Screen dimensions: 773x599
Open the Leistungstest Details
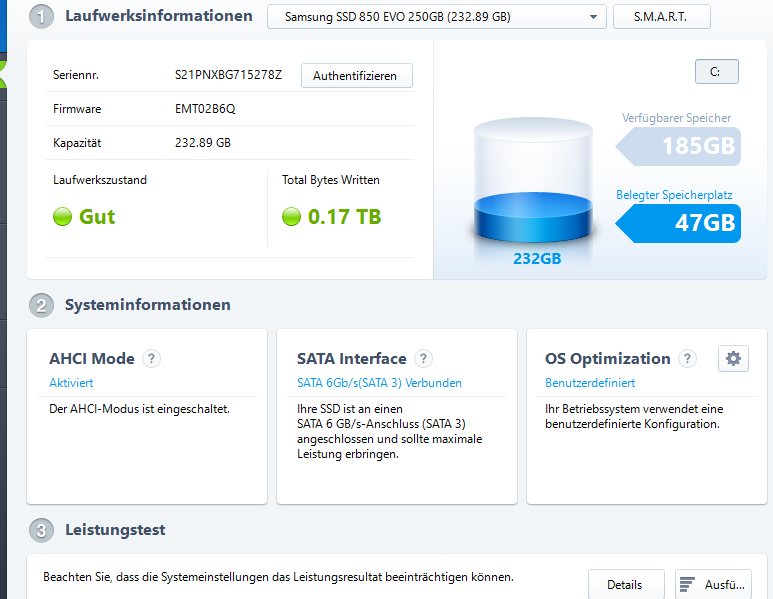pos(625,584)
